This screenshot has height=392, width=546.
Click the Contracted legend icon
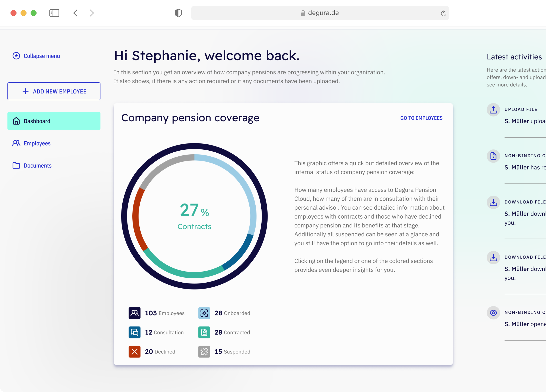pyautogui.click(x=204, y=332)
